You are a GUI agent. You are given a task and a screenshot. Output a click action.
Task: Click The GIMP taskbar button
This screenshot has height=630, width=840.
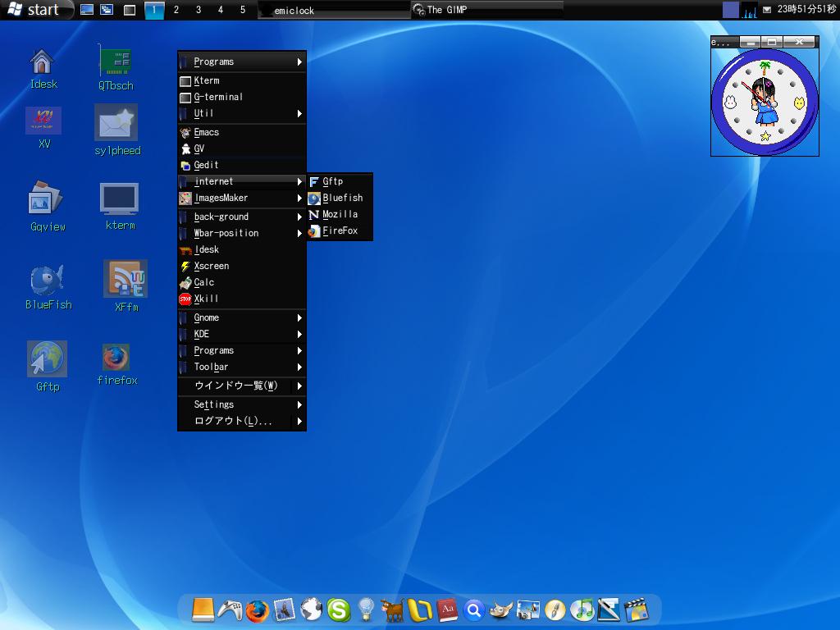pos(486,10)
